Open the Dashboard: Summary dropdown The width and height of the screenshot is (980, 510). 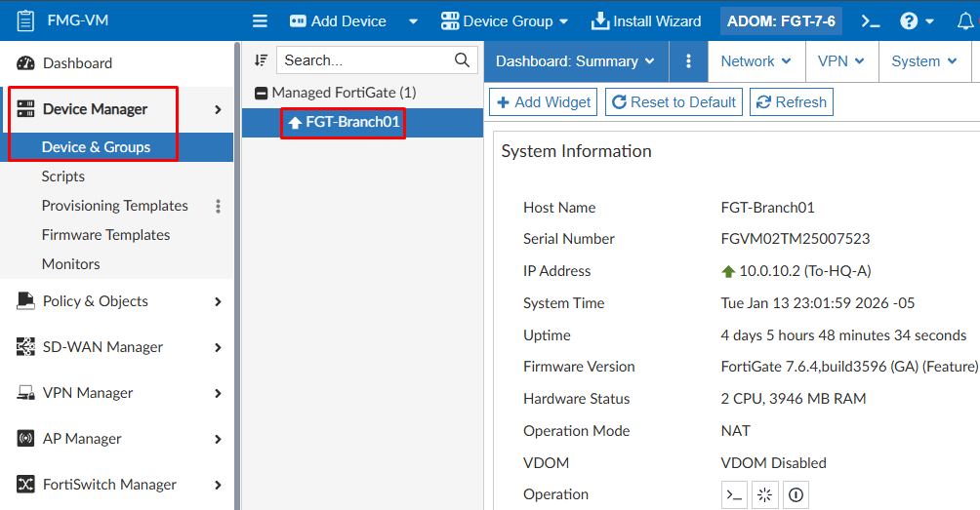coord(576,61)
